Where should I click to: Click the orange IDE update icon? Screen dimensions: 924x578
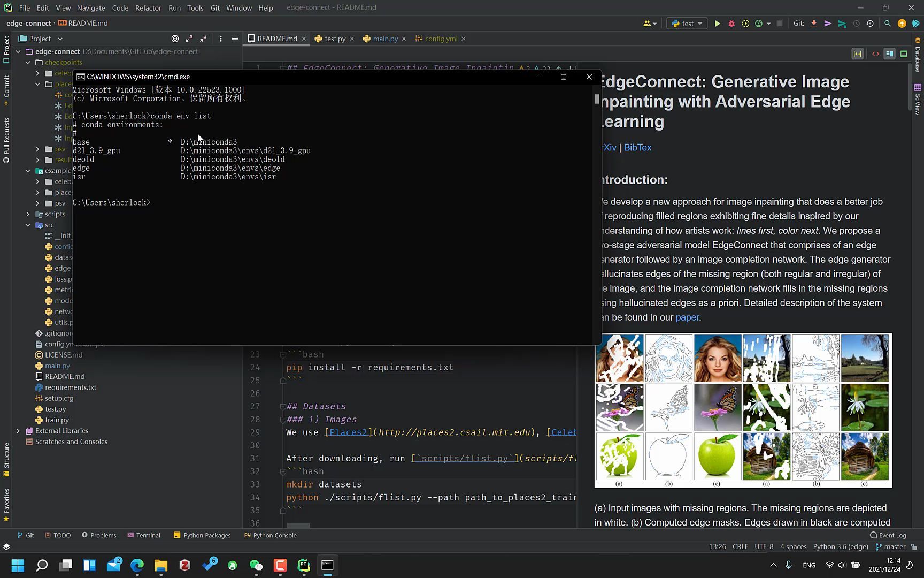[x=902, y=24]
